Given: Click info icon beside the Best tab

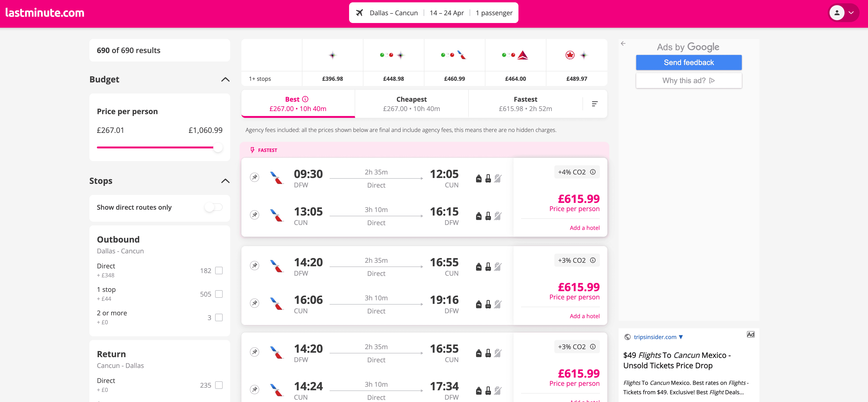Looking at the screenshot, I should pos(305,99).
